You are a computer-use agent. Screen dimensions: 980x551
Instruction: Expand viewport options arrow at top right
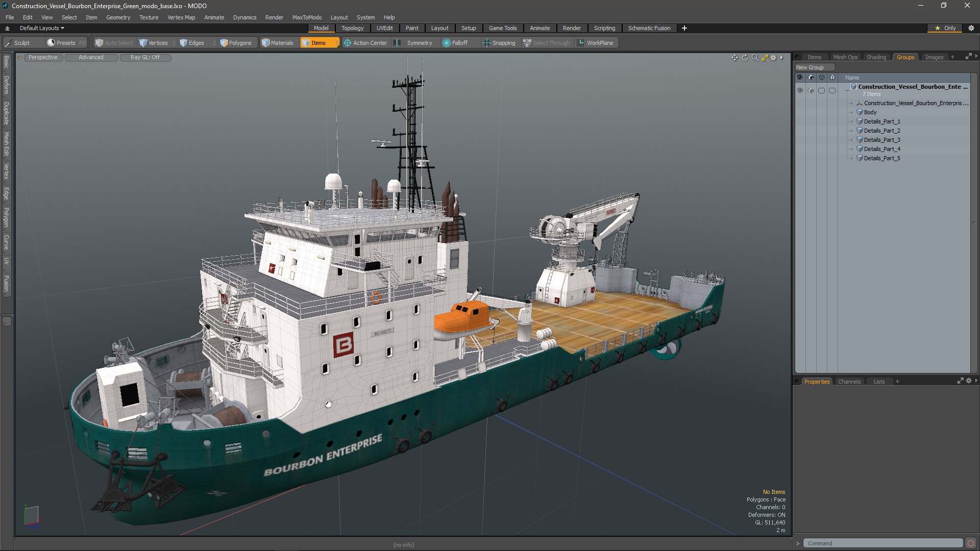[x=781, y=58]
